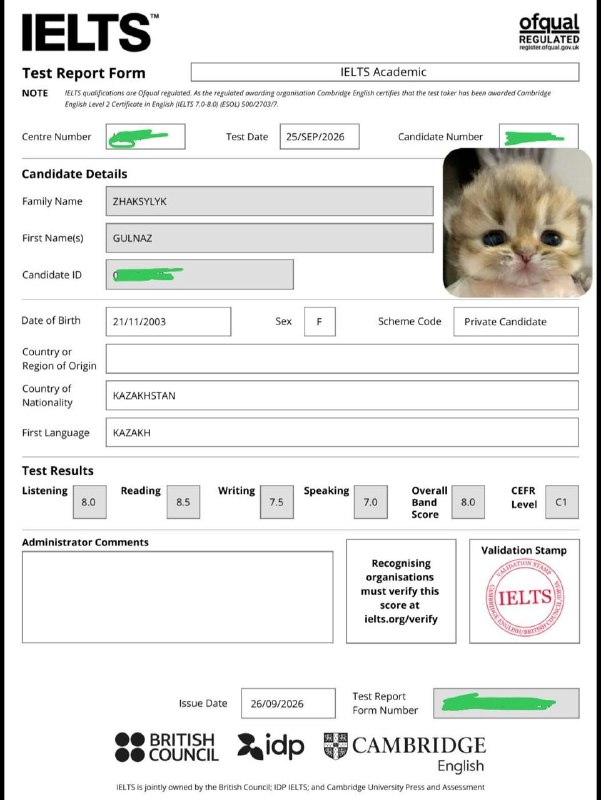Click the Cambridge English logo

click(405, 753)
